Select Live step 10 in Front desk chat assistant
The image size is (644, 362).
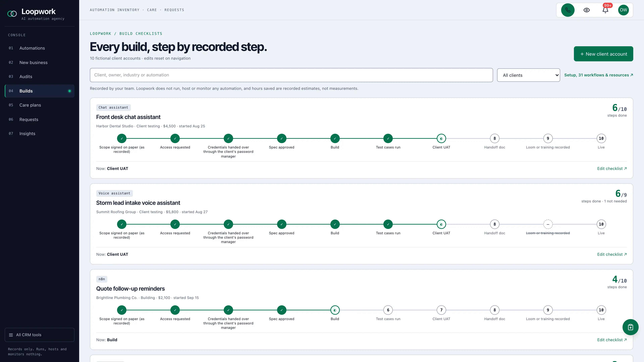point(601,138)
